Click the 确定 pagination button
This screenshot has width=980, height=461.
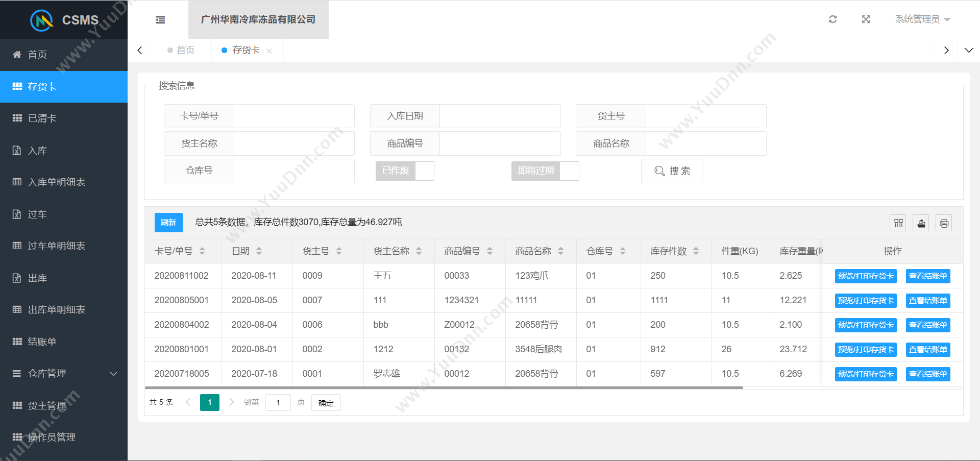click(x=326, y=403)
